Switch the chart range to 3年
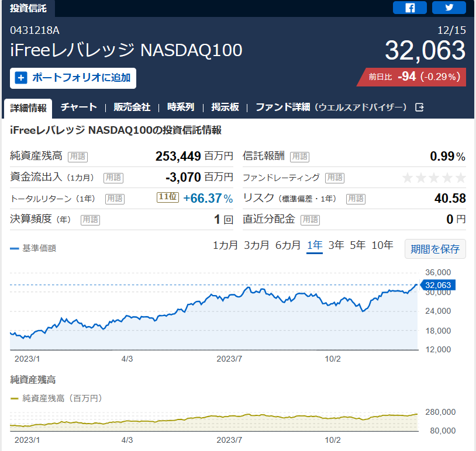The image size is (476, 451). 336,245
